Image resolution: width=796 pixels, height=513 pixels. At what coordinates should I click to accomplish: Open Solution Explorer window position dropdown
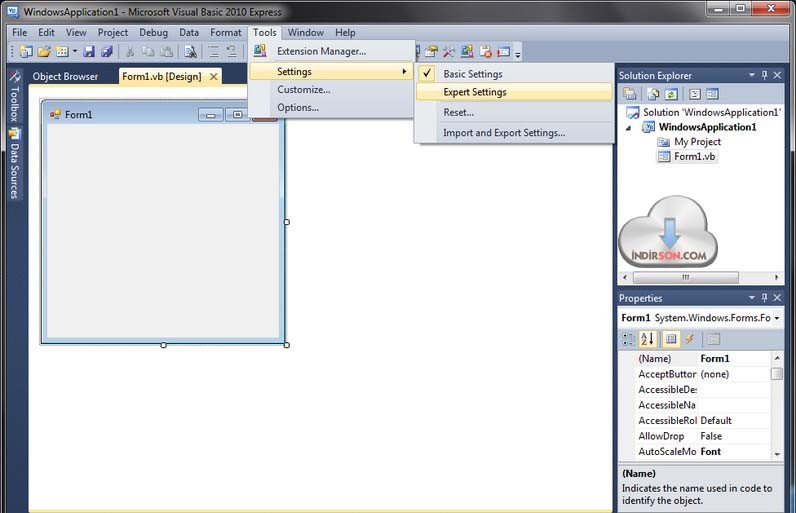[x=752, y=75]
